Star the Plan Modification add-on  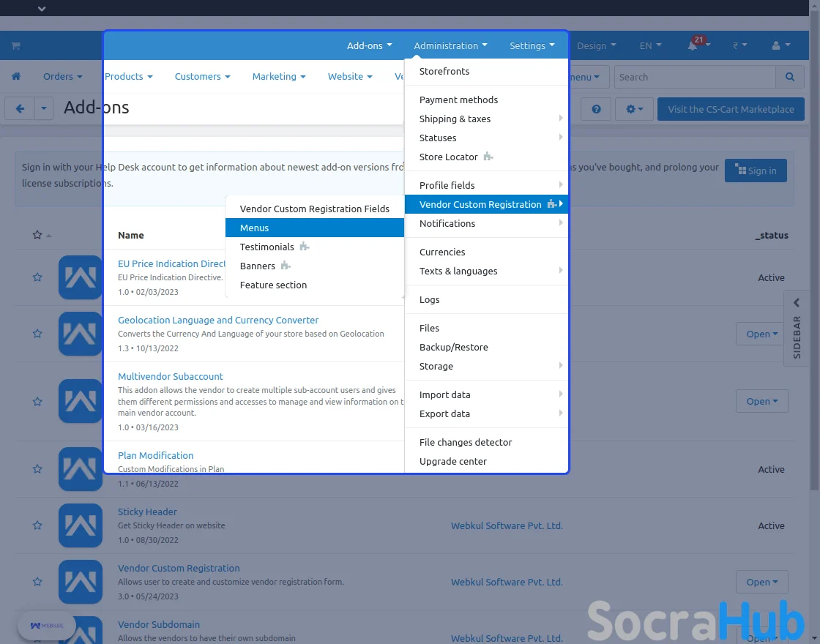coord(37,469)
